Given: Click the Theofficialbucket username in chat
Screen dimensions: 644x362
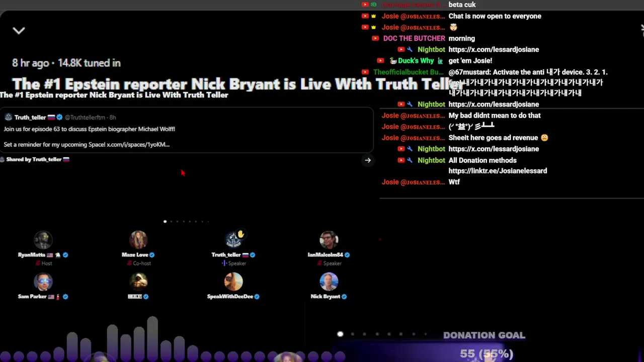Looking at the screenshot, I should (409, 72).
